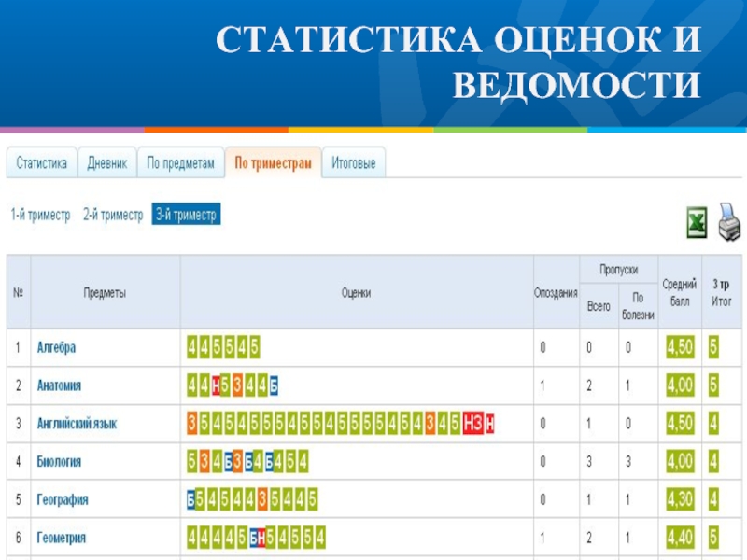Click the Алгебра trimester final grade 5
The height and width of the screenshot is (560, 747).
click(x=713, y=347)
